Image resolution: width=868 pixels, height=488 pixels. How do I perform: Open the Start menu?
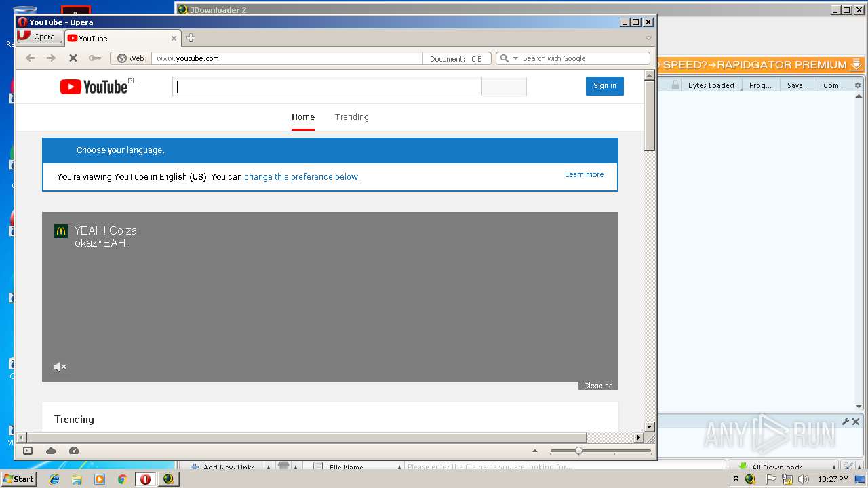pyautogui.click(x=18, y=479)
